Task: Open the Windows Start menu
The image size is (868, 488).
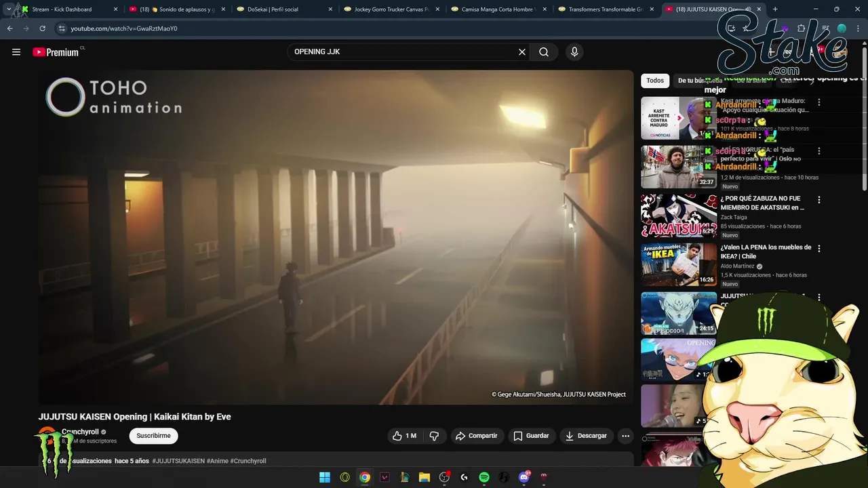Action: point(325,477)
